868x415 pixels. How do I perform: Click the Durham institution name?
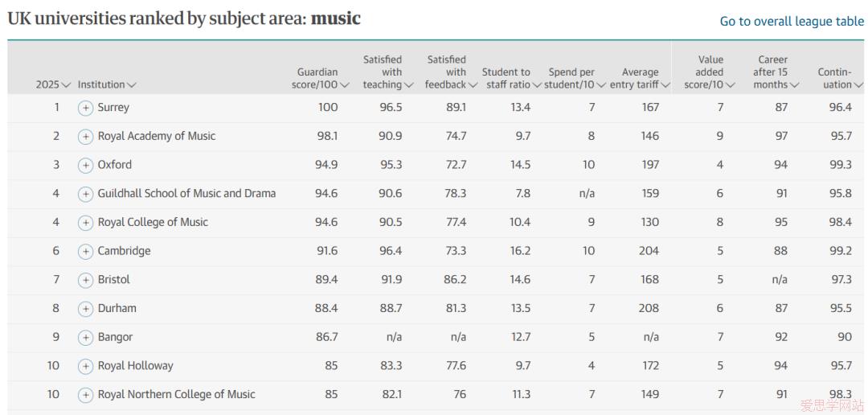(117, 309)
